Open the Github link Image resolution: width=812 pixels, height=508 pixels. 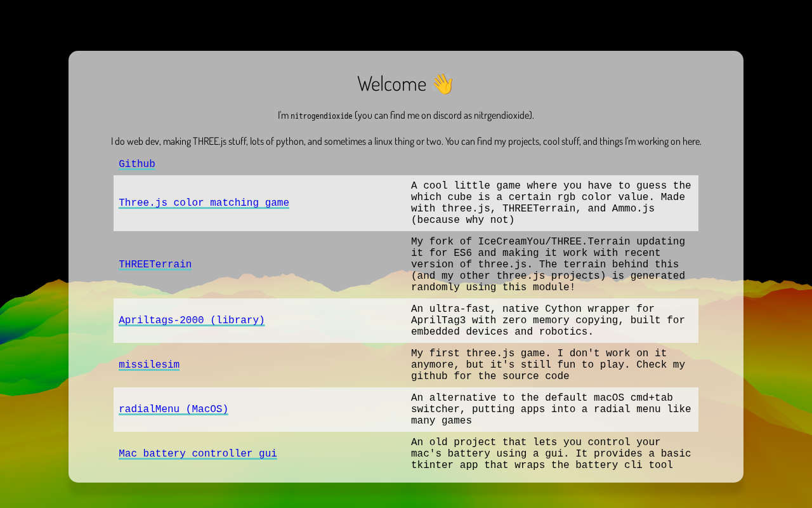(137, 164)
